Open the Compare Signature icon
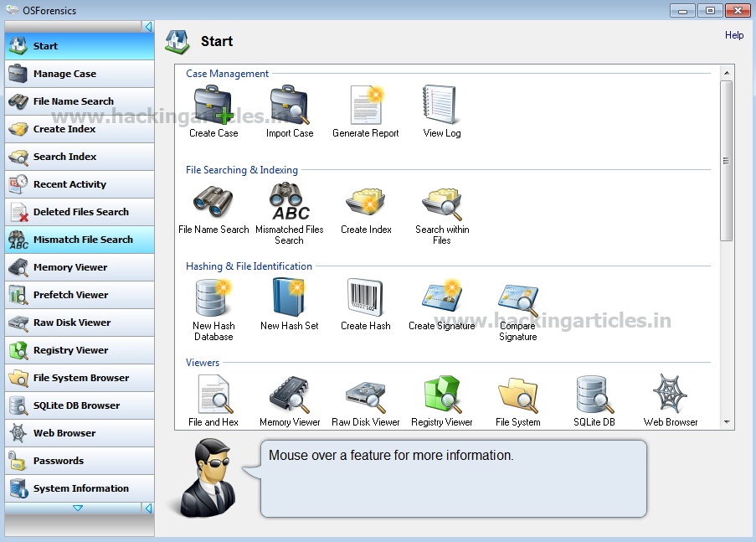756x542 pixels. click(x=518, y=300)
